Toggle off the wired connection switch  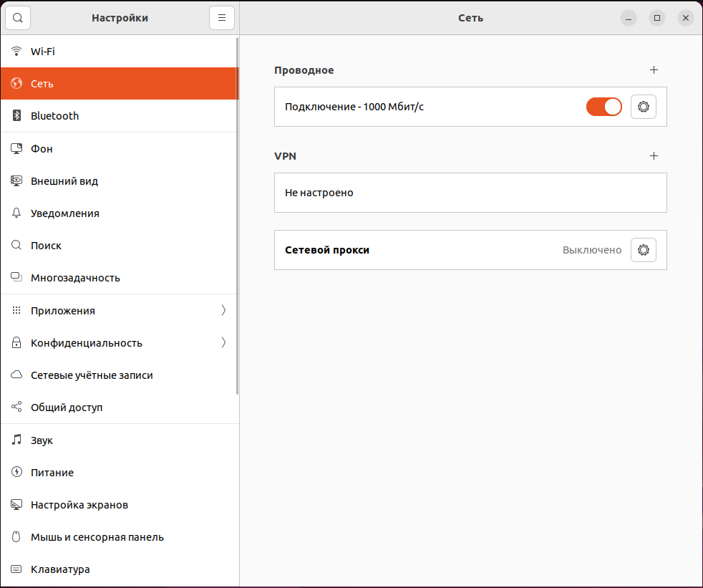pyautogui.click(x=603, y=107)
